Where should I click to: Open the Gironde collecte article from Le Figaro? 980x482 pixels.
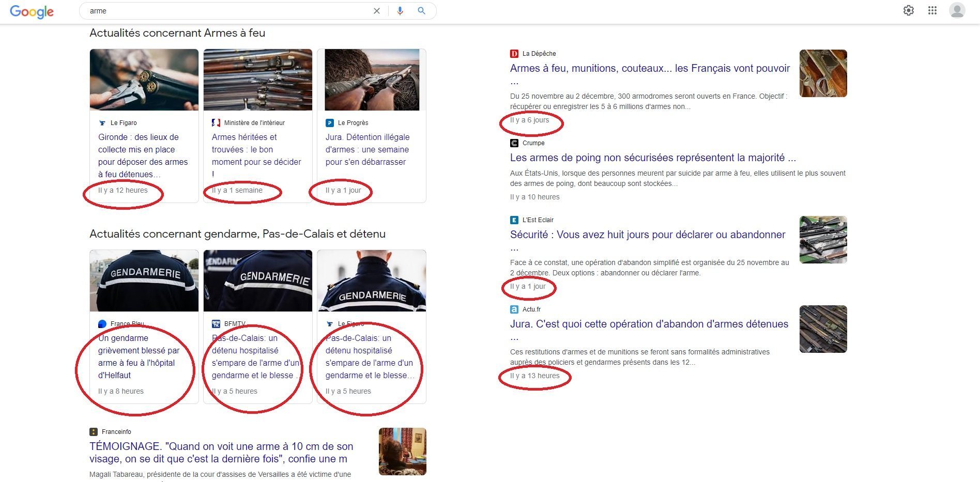(x=143, y=156)
